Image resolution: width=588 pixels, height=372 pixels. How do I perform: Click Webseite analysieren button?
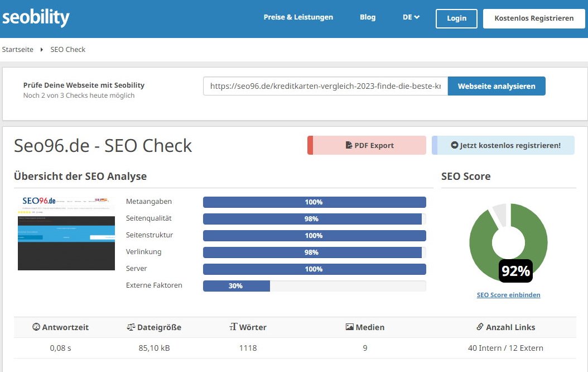tap(496, 87)
